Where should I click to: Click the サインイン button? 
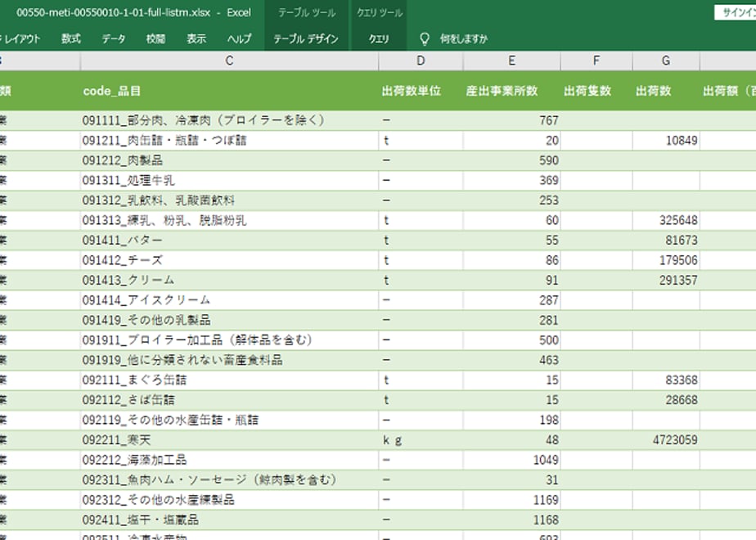(x=736, y=13)
